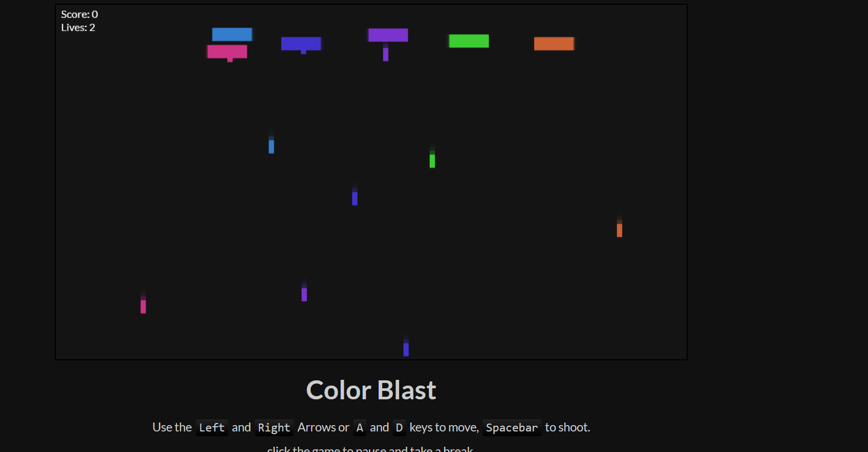Click the Left key label
The width and height of the screenshot is (868, 452).
point(212,428)
